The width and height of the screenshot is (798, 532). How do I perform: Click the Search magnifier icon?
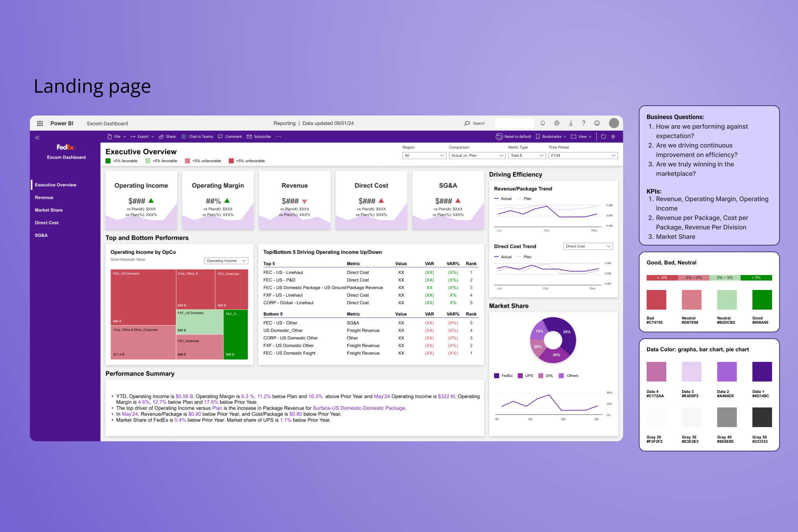coord(467,123)
